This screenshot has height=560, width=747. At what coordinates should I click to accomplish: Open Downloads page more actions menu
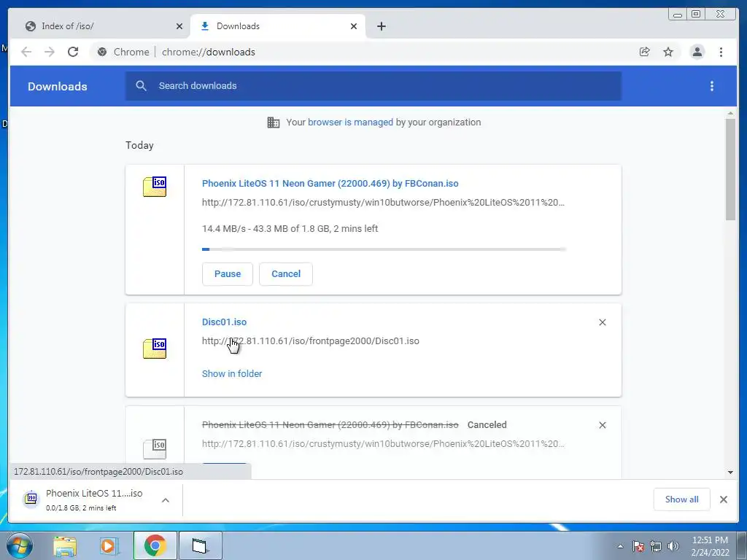coord(712,86)
